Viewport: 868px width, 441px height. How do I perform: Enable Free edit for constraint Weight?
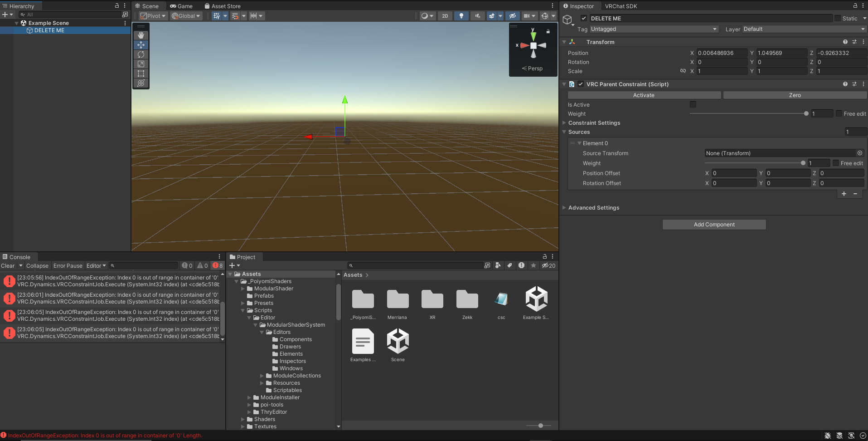pos(839,113)
